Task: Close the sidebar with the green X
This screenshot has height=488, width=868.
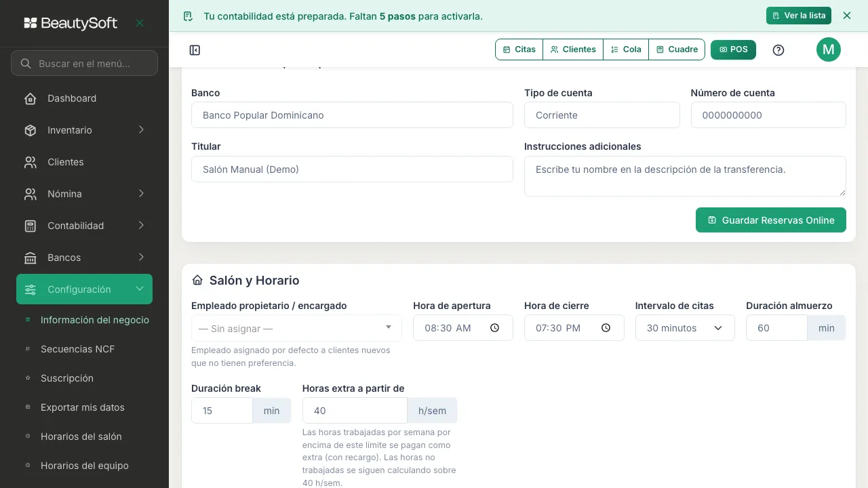Action: click(140, 23)
